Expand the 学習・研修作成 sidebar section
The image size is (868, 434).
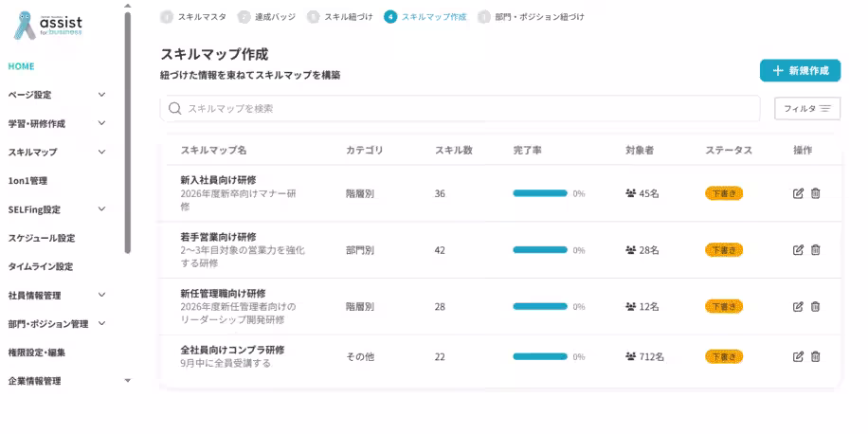coord(101,123)
